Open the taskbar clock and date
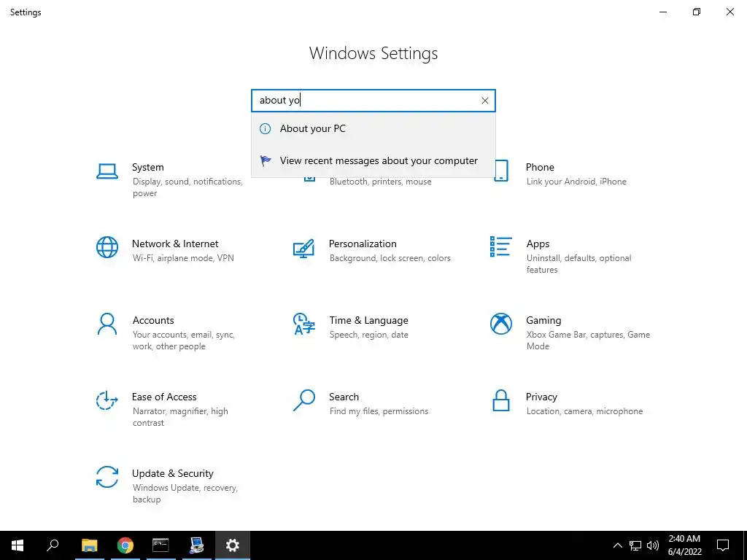Image resolution: width=747 pixels, height=560 pixels. (684, 545)
